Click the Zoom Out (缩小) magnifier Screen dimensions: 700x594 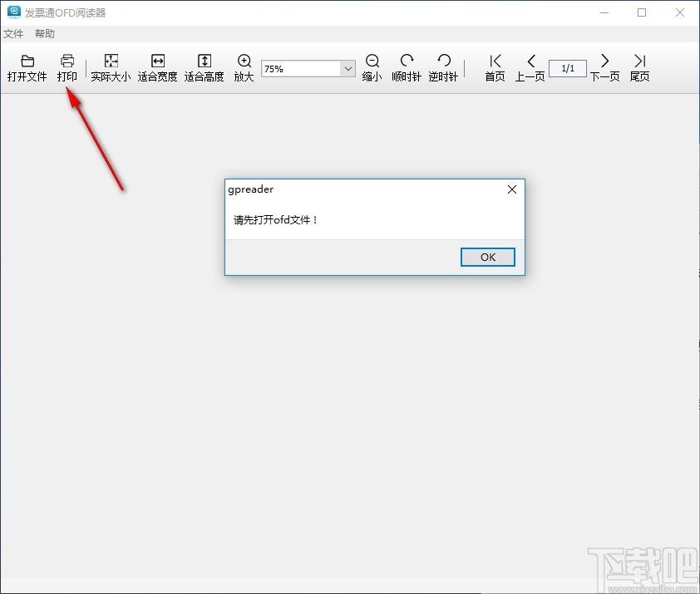(372, 61)
